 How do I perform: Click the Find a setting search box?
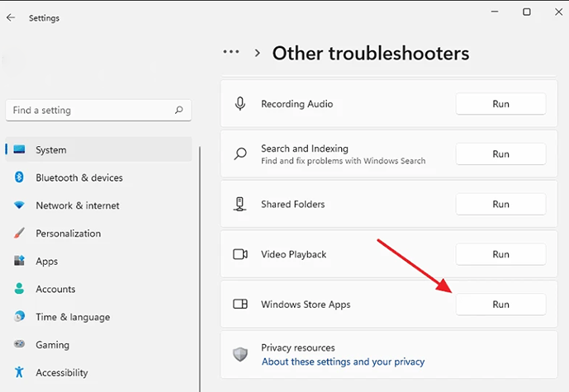coord(98,111)
